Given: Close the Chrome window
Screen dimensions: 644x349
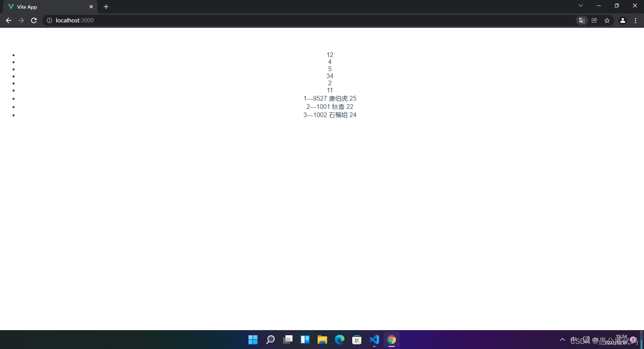Looking at the screenshot, I should click(x=635, y=6).
